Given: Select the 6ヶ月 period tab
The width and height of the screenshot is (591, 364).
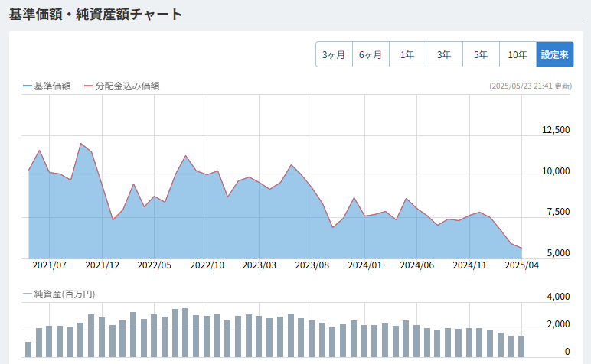Looking at the screenshot, I should 371,54.
